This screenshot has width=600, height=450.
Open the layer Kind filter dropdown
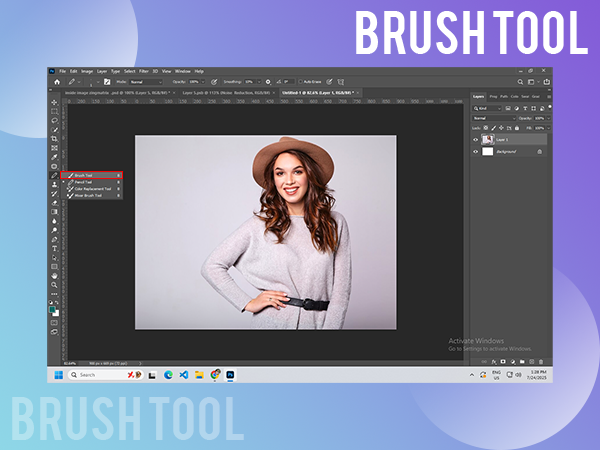tap(487, 108)
